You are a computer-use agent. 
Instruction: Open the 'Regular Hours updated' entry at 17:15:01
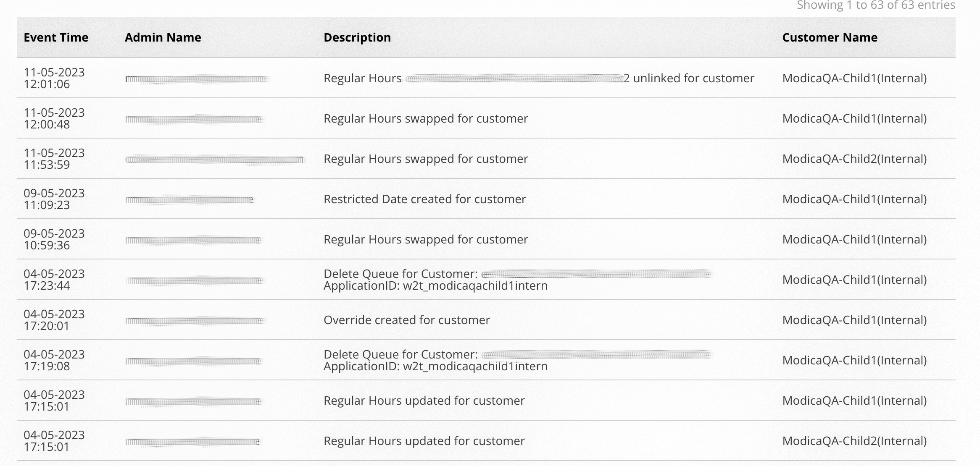[x=424, y=400]
